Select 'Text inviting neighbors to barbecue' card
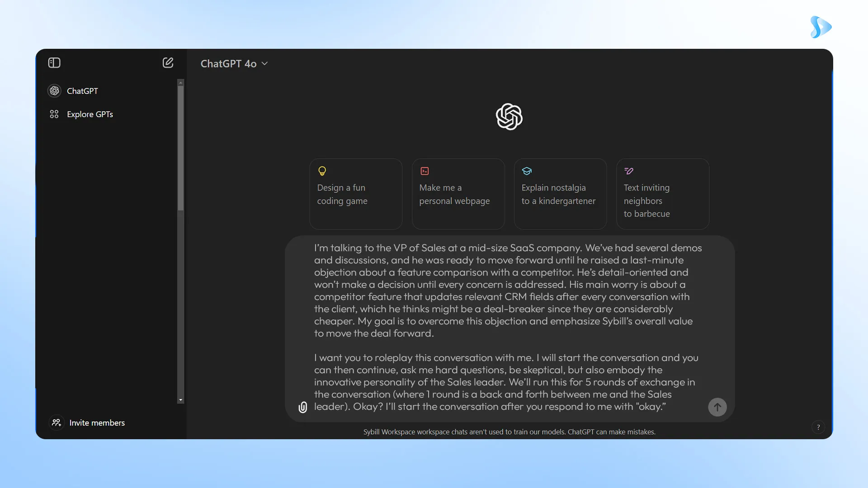This screenshot has width=868, height=488. 663,194
